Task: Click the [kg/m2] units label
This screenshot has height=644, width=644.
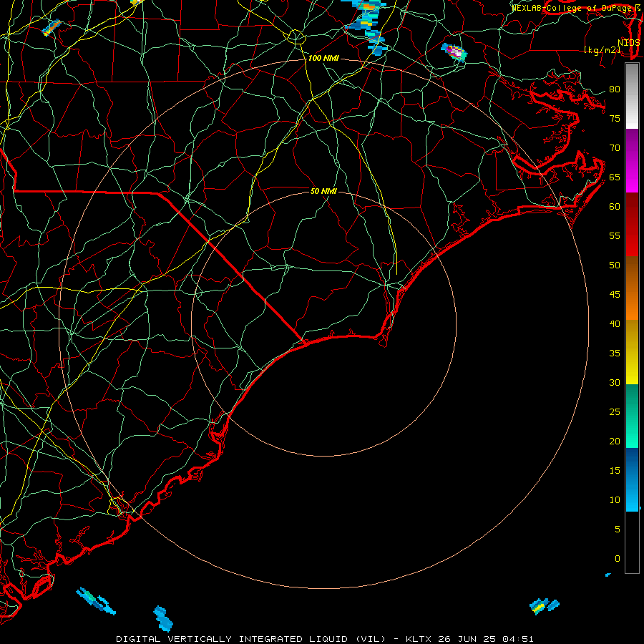Action: [x=602, y=50]
